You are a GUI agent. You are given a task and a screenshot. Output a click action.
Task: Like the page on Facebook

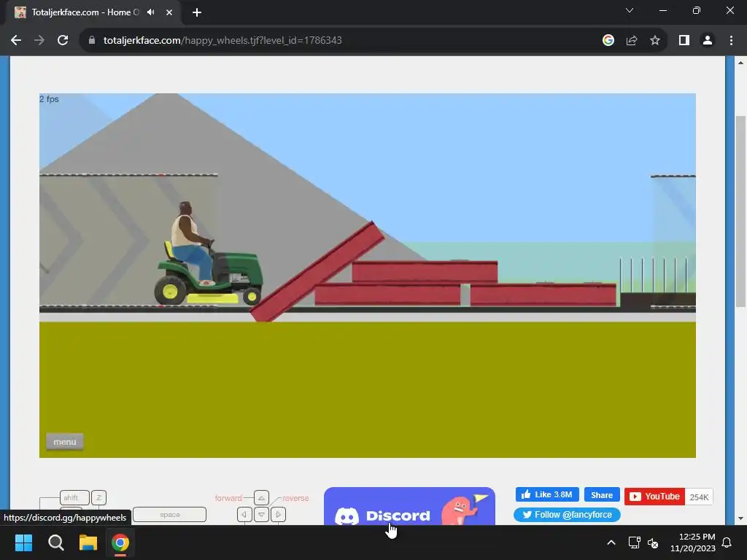(x=547, y=495)
